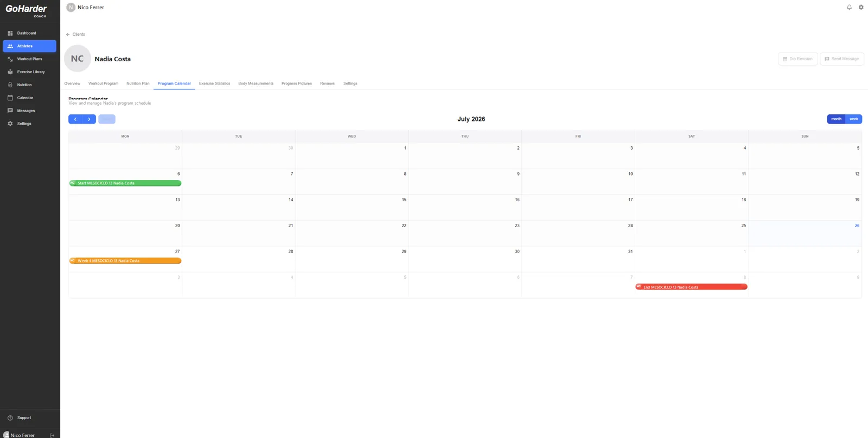Open the Workout Program tab
This screenshot has width=868, height=438.
click(x=103, y=83)
